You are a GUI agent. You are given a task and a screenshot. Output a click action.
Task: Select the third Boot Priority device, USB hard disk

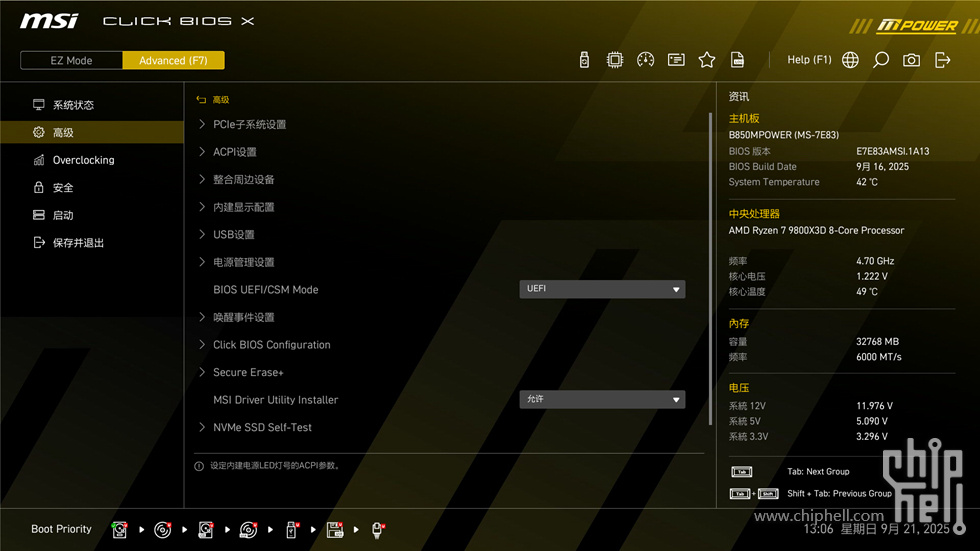click(206, 530)
